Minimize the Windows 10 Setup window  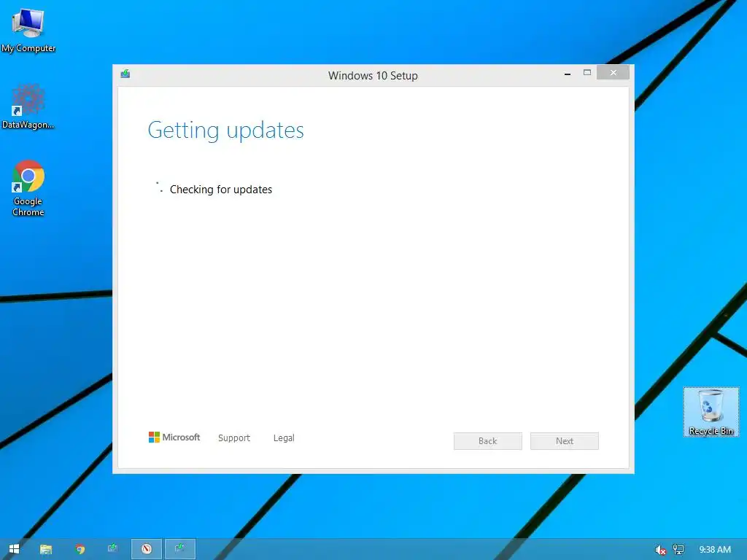pyautogui.click(x=568, y=74)
